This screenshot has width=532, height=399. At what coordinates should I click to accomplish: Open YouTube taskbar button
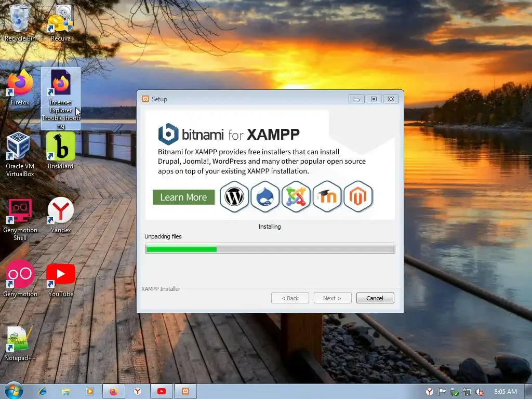[162, 391]
